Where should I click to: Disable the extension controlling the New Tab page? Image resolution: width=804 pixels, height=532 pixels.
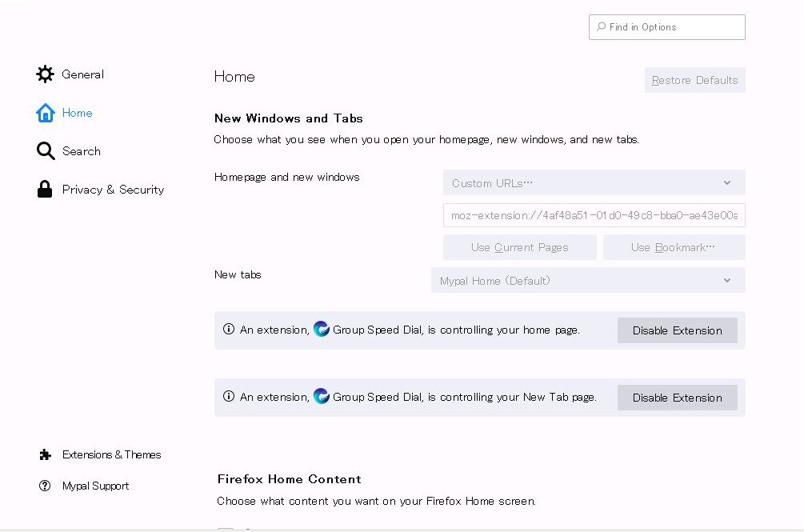point(677,397)
